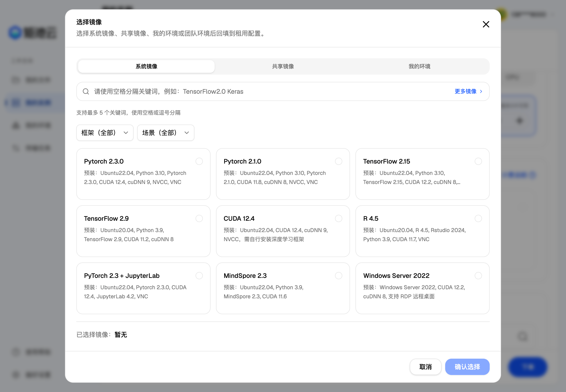Select PyTorch 2.3 + JupyterLab radio button
Screen dimensions: 566x392
pos(199,276)
